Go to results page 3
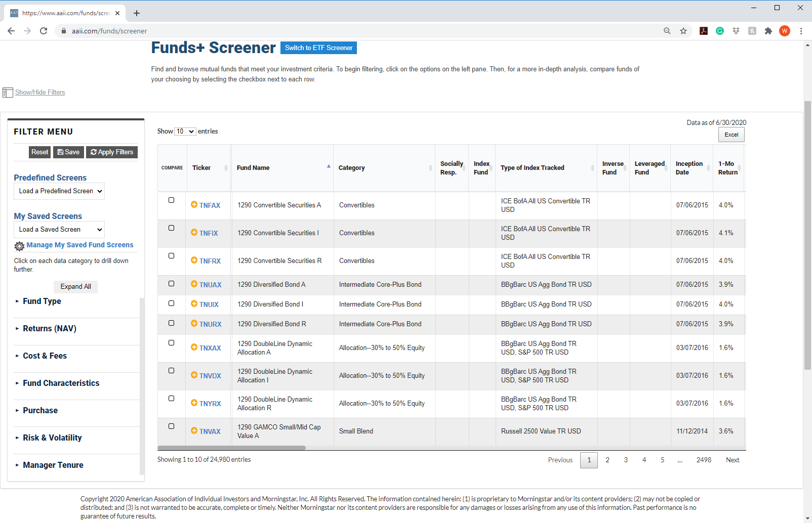The width and height of the screenshot is (812, 523). click(626, 460)
